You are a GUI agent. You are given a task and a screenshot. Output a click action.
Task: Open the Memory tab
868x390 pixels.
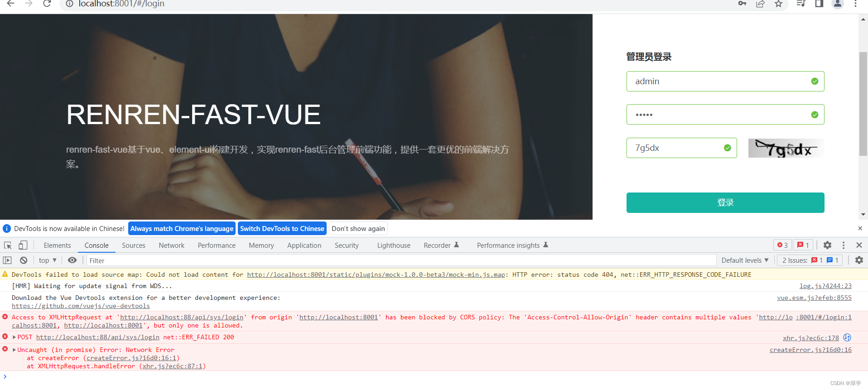261,245
